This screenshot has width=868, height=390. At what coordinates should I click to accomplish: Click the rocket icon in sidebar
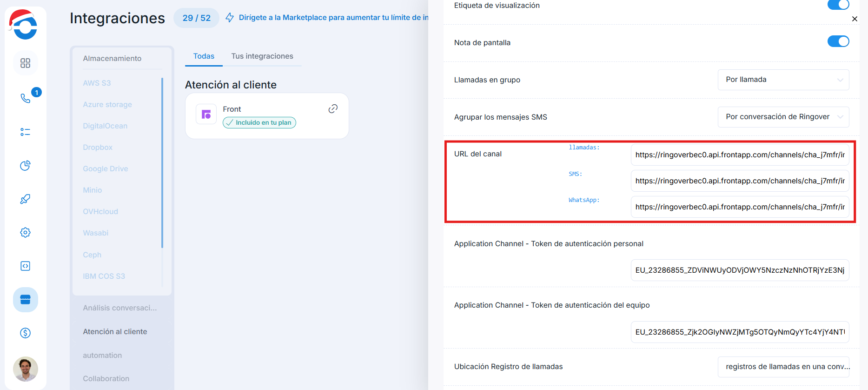26,199
